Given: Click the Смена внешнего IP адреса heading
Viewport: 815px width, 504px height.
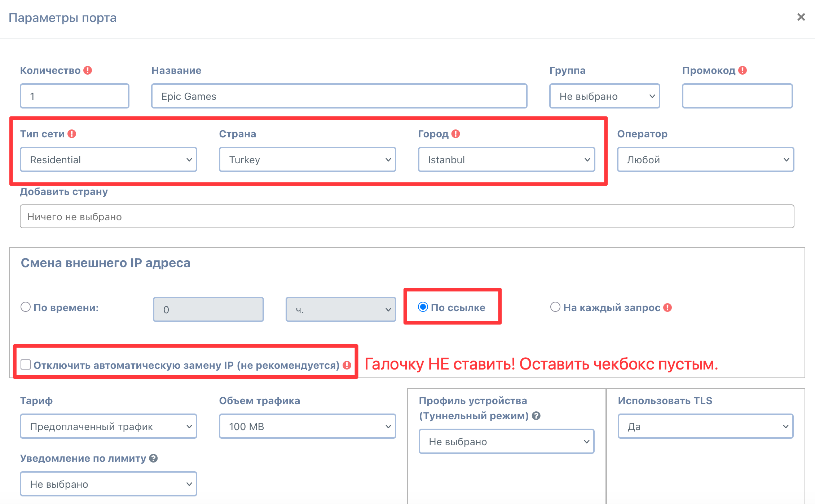Looking at the screenshot, I should 105,263.
